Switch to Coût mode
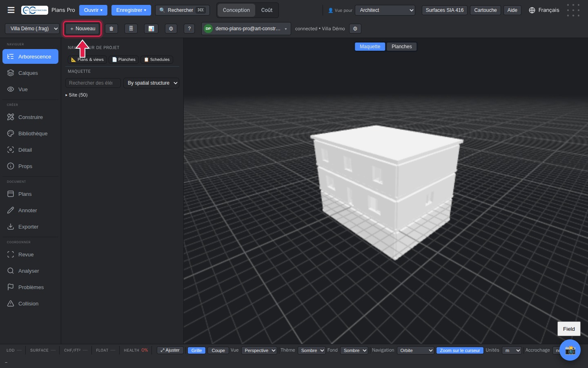The image size is (588, 368). [x=267, y=10]
